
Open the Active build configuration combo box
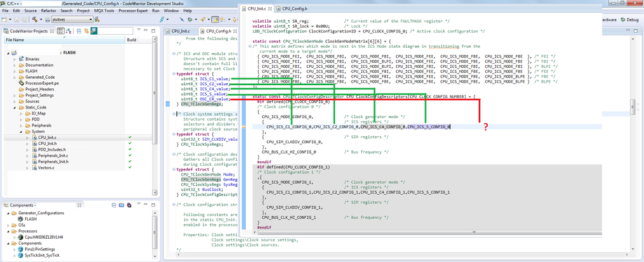(x=72, y=19)
